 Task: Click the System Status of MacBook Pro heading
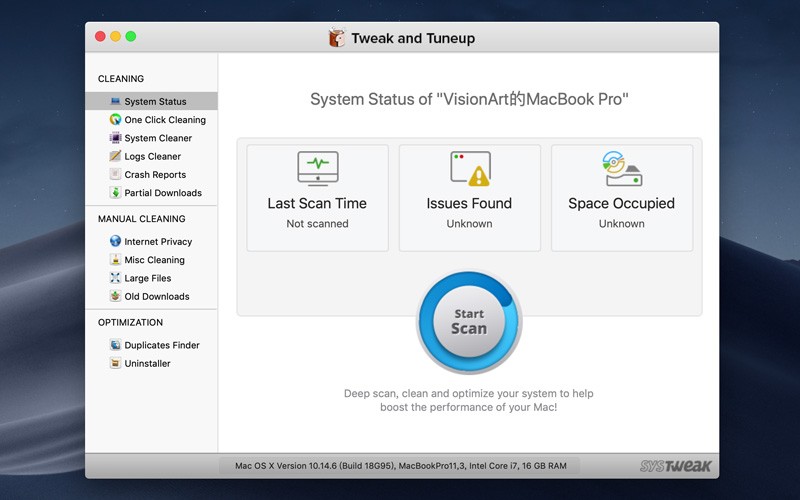469,98
